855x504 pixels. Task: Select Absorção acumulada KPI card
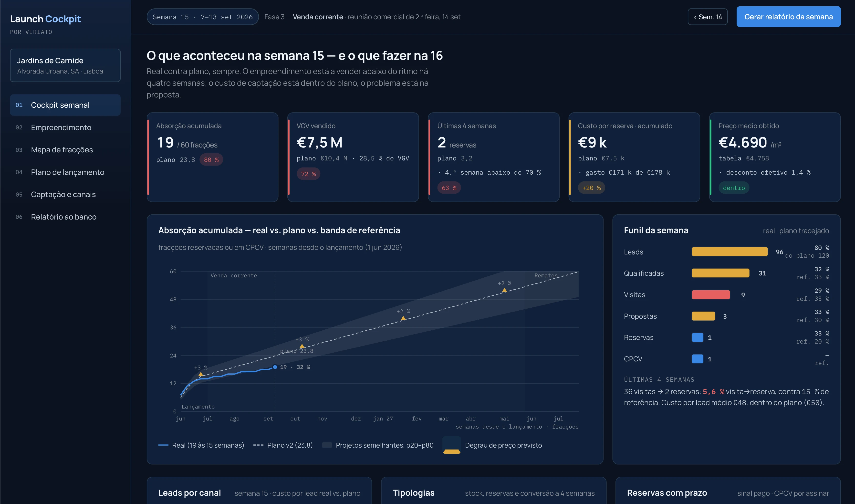pos(212,157)
